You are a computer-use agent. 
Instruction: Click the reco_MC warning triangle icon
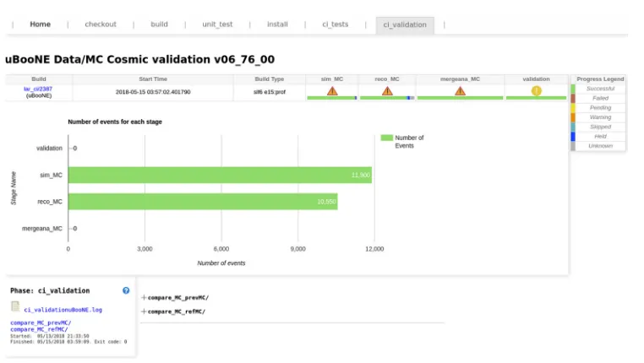[387, 90]
